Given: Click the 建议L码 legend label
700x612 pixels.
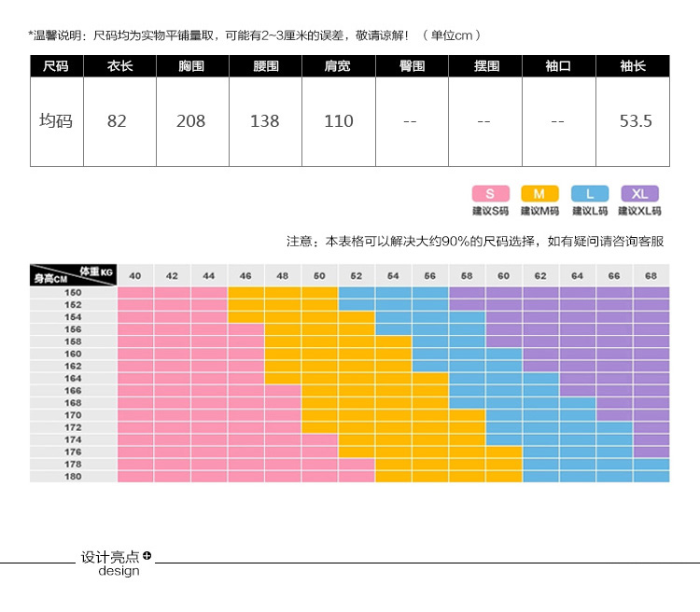Looking at the screenshot, I should (x=590, y=211).
